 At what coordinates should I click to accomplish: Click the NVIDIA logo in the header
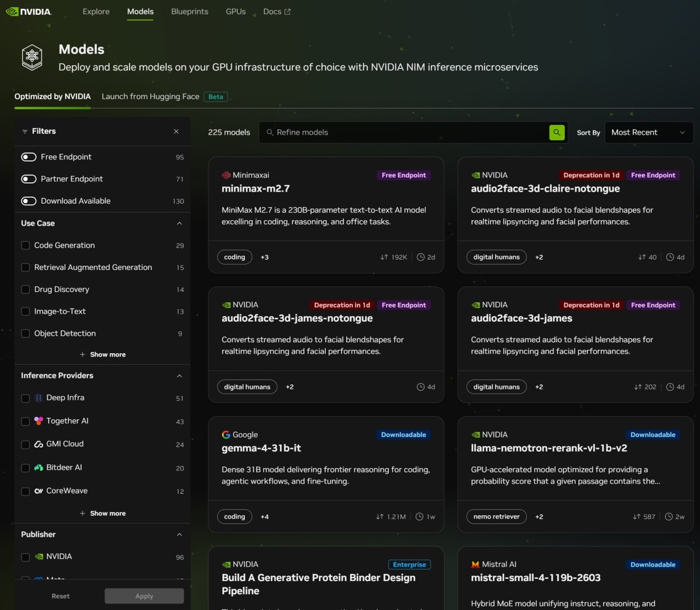[29, 12]
